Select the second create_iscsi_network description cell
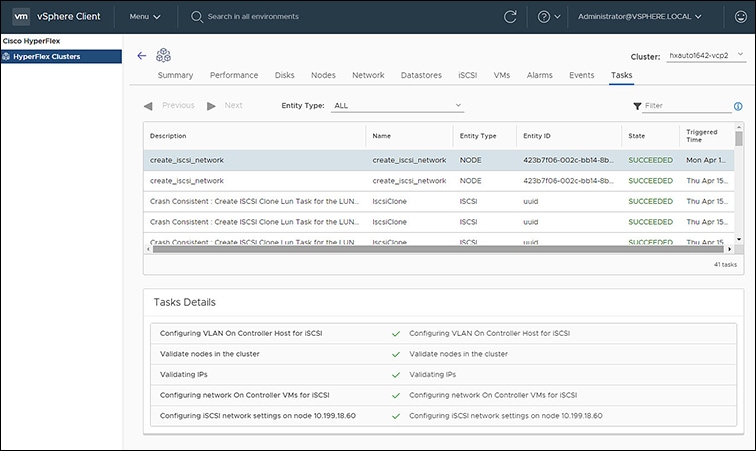Image resolution: width=756 pixels, height=451 pixels. pyautogui.click(x=187, y=181)
